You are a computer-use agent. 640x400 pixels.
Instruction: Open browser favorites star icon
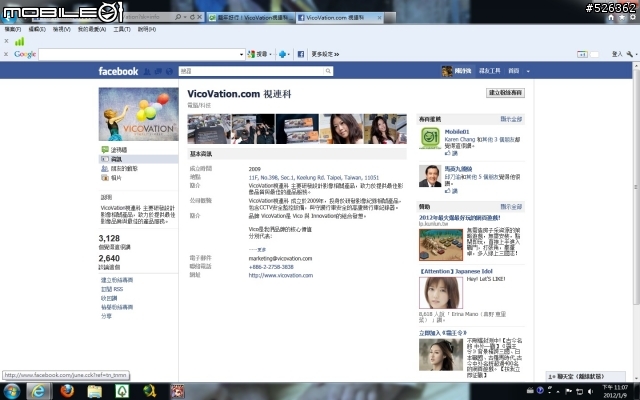622,18
